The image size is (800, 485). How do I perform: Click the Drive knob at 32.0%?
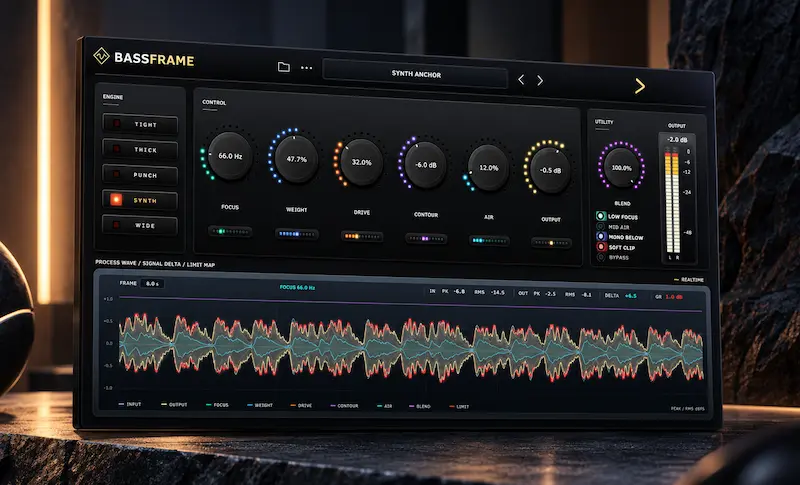[x=361, y=162]
